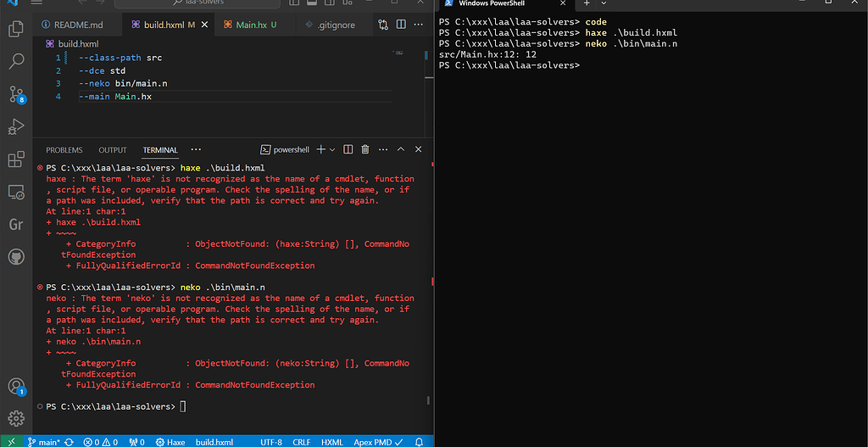
Task: Open the OUTPUT panel tab
Action: (113, 150)
